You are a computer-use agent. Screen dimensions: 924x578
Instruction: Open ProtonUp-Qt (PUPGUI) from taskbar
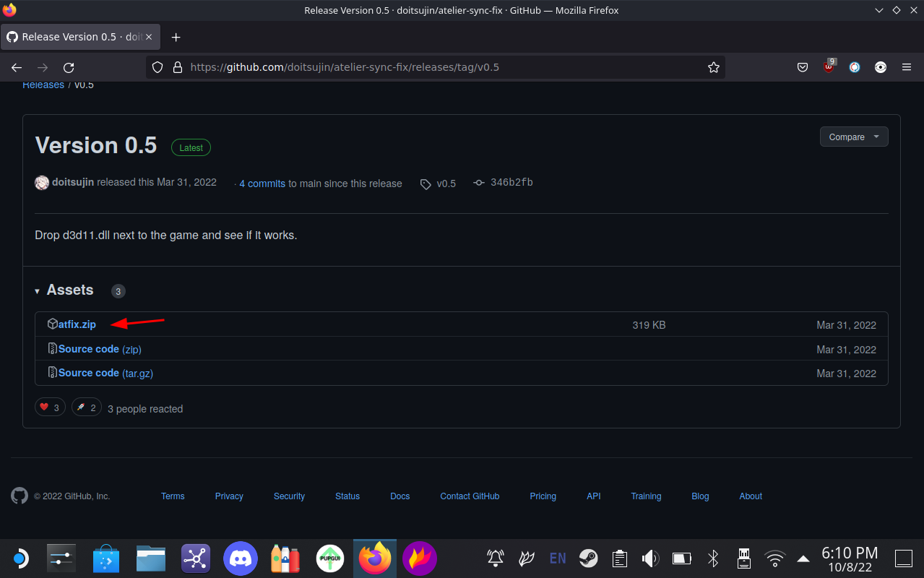(330, 558)
